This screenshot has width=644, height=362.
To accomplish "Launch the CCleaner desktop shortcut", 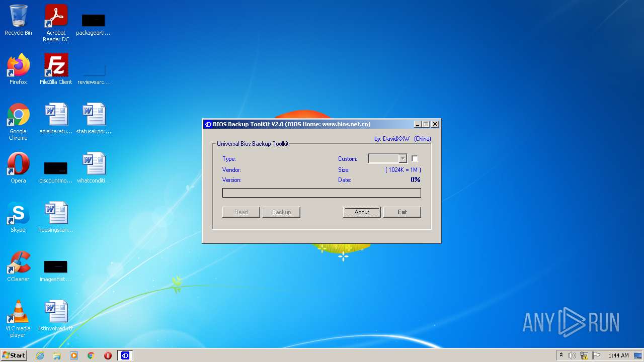I will [x=18, y=266].
